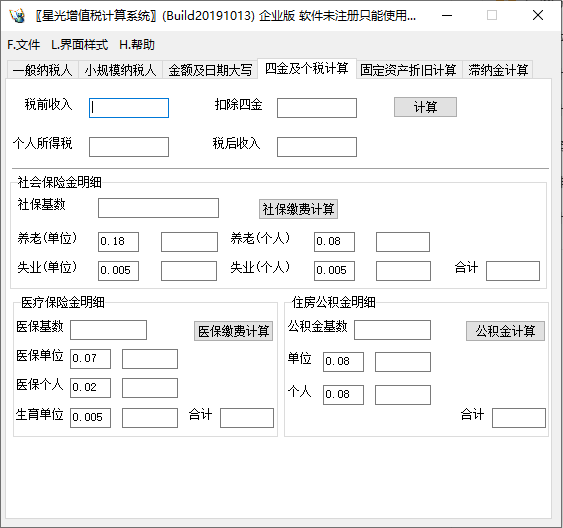Open the L.界面样式 menu
The image size is (563, 528).
coord(79,45)
